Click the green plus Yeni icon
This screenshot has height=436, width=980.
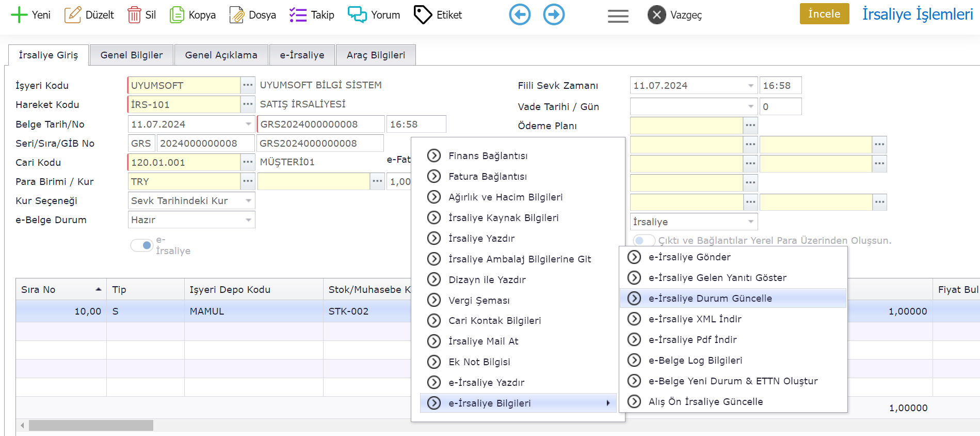click(19, 14)
